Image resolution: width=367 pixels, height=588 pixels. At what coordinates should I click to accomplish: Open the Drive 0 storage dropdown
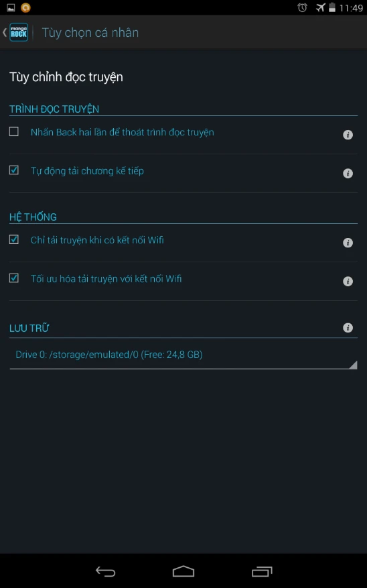(x=183, y=355)
